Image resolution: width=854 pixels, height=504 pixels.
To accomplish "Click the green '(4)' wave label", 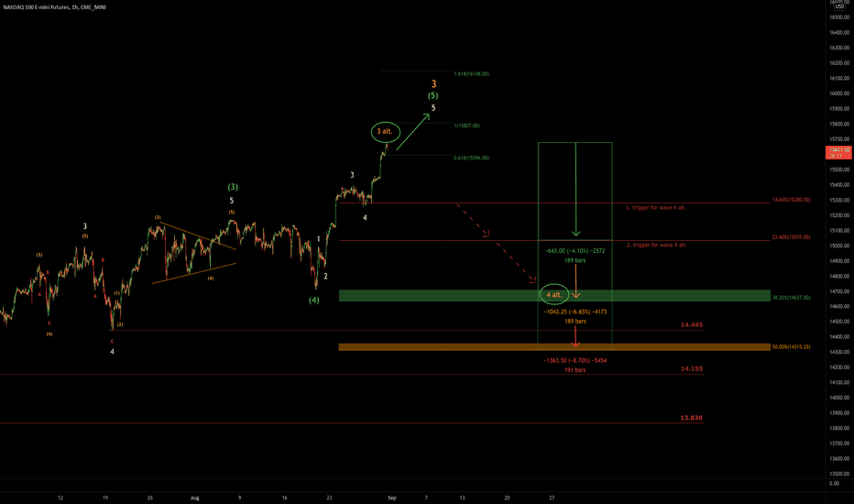I will point(314,301).
